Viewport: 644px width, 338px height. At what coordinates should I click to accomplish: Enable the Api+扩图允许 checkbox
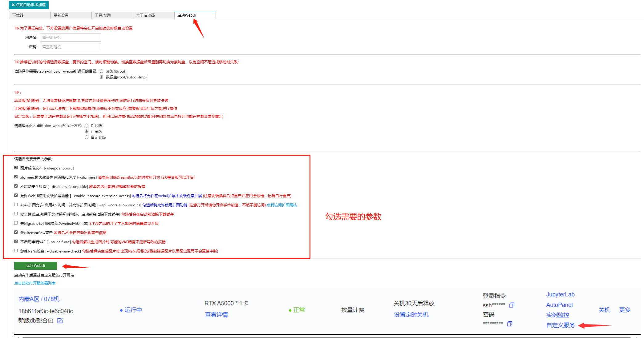[16, 204]
